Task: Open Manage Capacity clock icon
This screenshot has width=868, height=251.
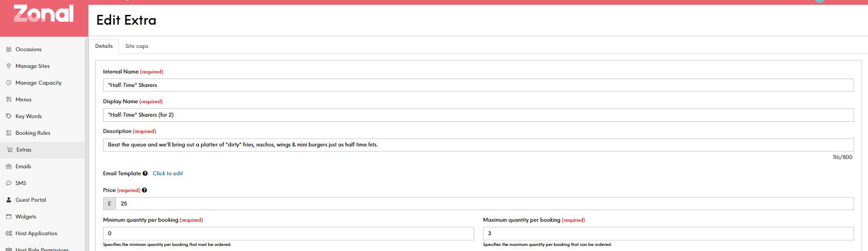Action: pyautogui.click(x=9, y=83)
